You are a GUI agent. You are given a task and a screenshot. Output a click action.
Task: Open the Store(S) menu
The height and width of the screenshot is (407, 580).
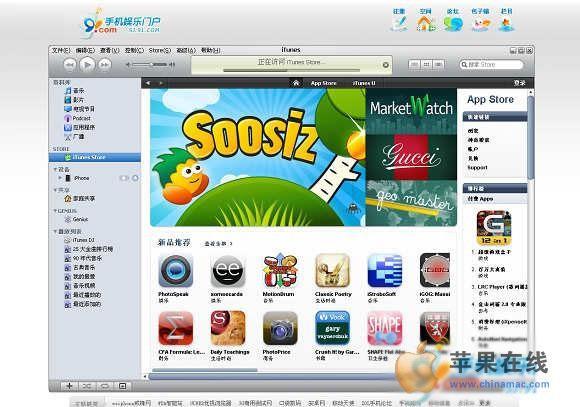tap(160, 50)
